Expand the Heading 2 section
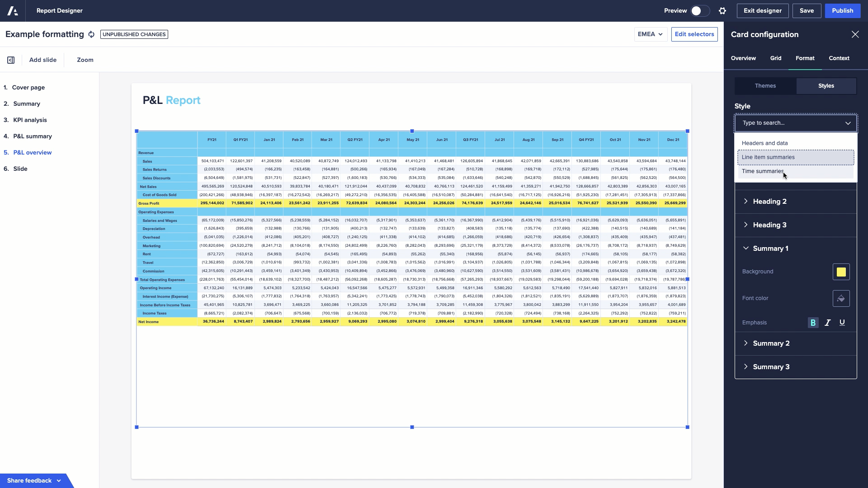Screen dimensions: 868x488 point(769,202)
